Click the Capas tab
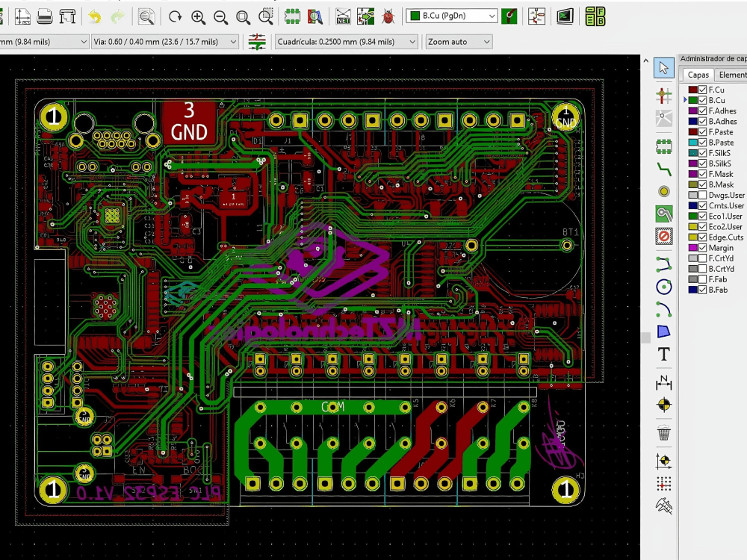Image resolution: width=747 pixels, height=560 pixels. 699,75
